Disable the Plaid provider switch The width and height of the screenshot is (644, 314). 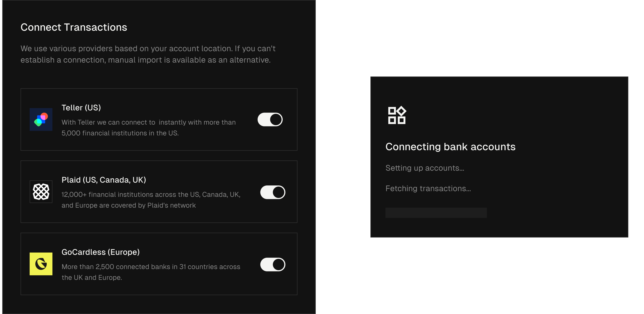pos(272,192)
